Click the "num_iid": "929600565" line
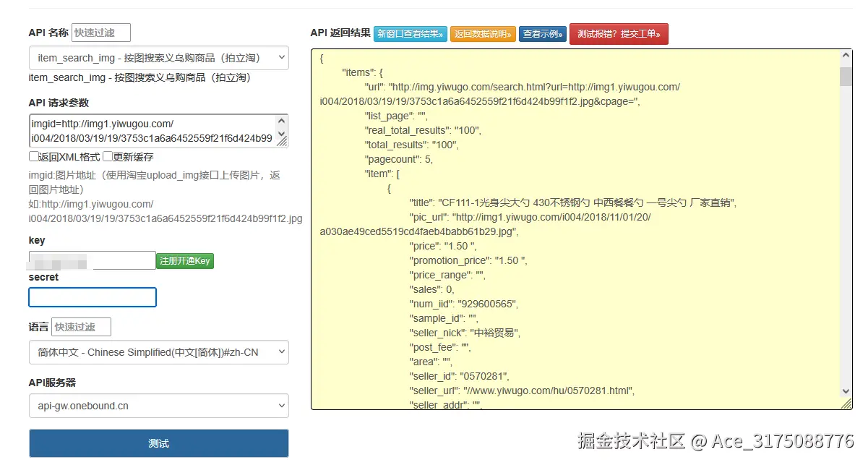Screen dimensions: 868x465 464,304
